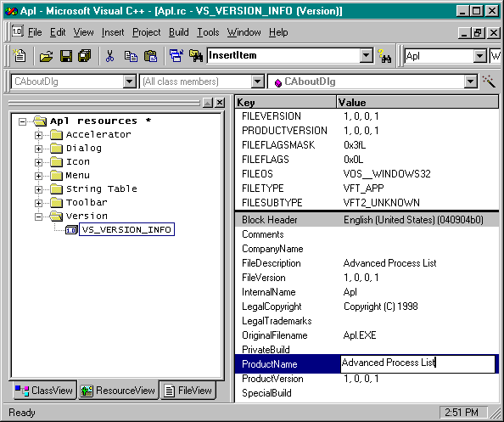Click the version resource icon beside File menu

[17, 31]
